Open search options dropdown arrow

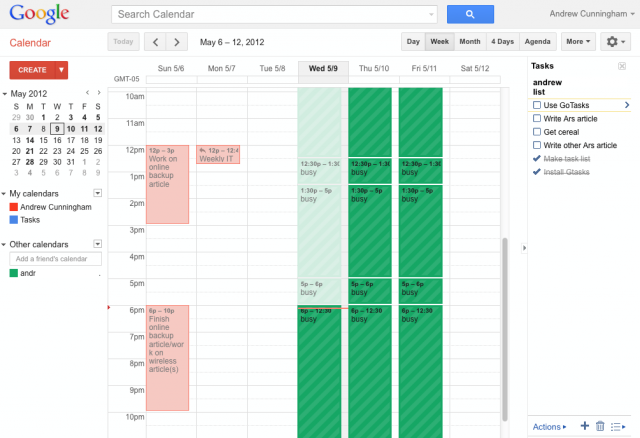coord(431,15)
